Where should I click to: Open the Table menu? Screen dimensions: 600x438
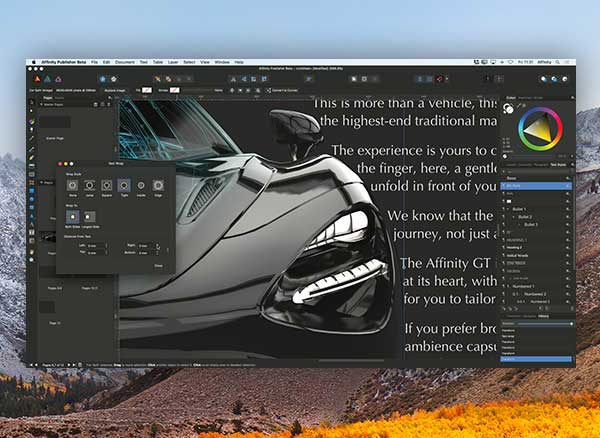pos(158,62)
